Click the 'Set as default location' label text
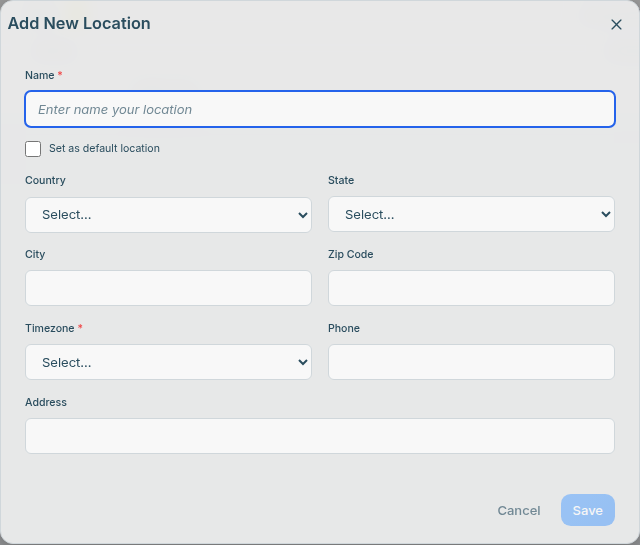Viewport: 640px width, 545px height. coord(104,148)
